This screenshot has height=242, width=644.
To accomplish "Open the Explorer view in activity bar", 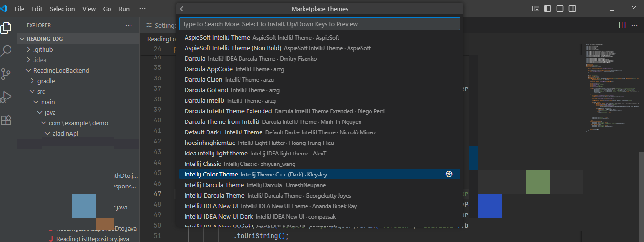I will coord(6,28).
